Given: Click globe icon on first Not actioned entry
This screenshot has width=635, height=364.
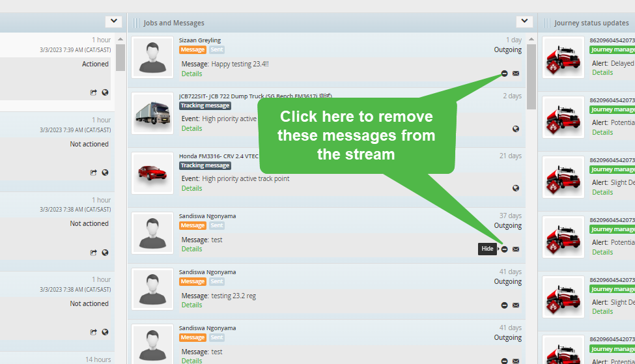Looking at the screenshot, I should coord(105,173).
